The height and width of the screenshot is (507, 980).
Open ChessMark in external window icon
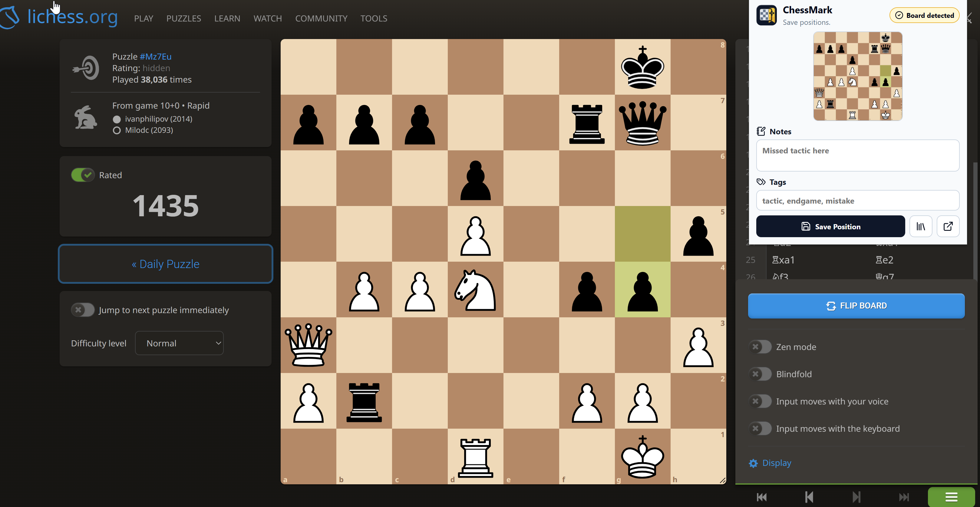click(948, 227)
